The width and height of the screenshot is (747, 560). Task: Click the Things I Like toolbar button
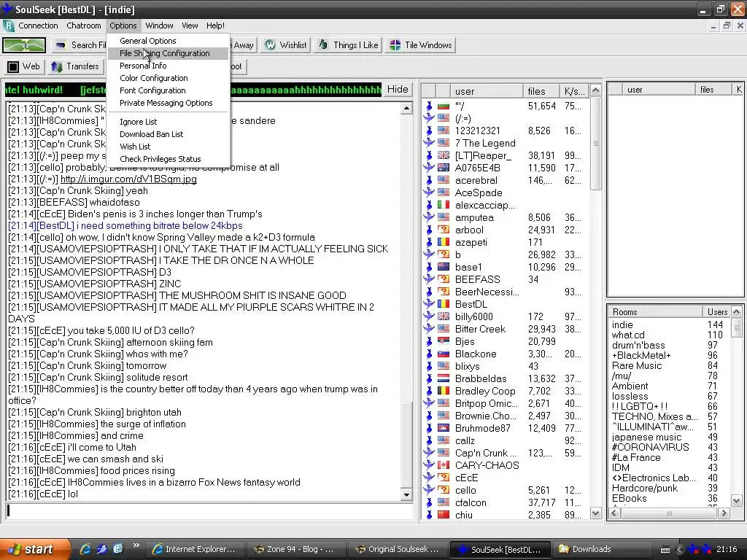coord(348,45)
